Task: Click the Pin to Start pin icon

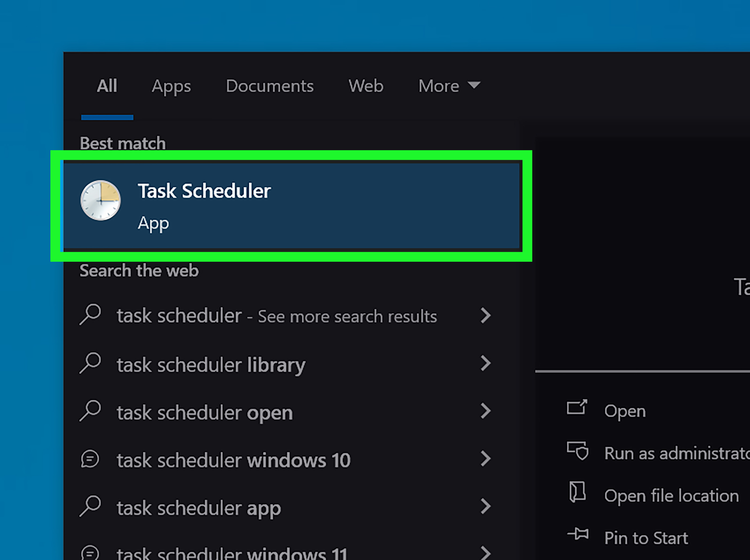Action: [x=578, y=534]
